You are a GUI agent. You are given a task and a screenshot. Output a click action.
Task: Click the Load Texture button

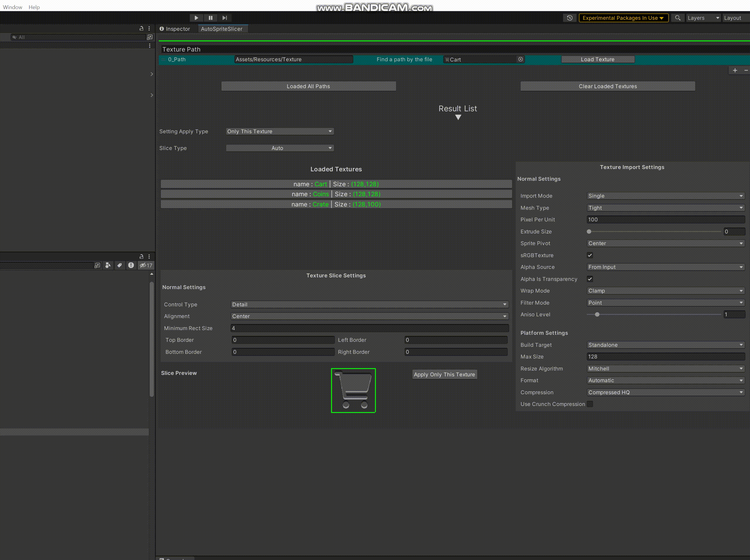click(597, 59)
